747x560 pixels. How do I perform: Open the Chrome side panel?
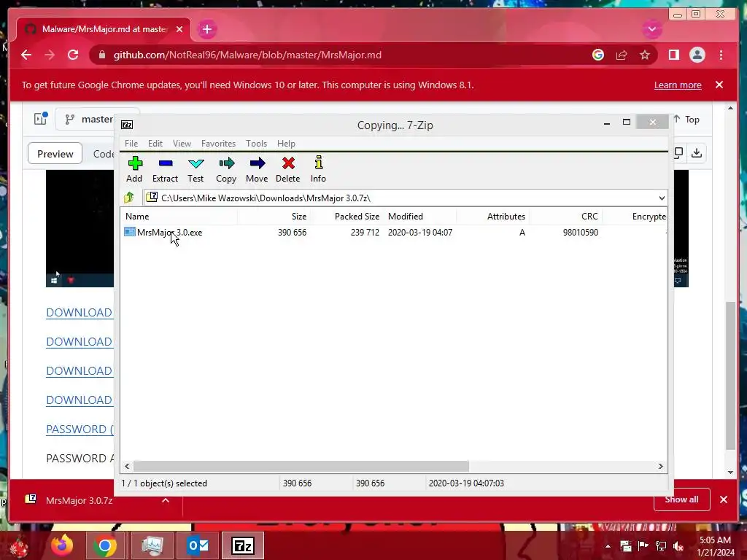click(x=673, y=55)
